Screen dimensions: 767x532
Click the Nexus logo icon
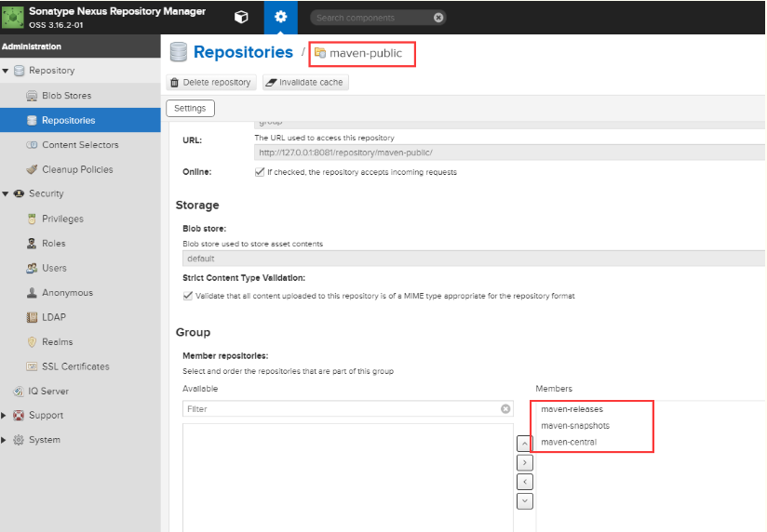(x=13, y=17)
